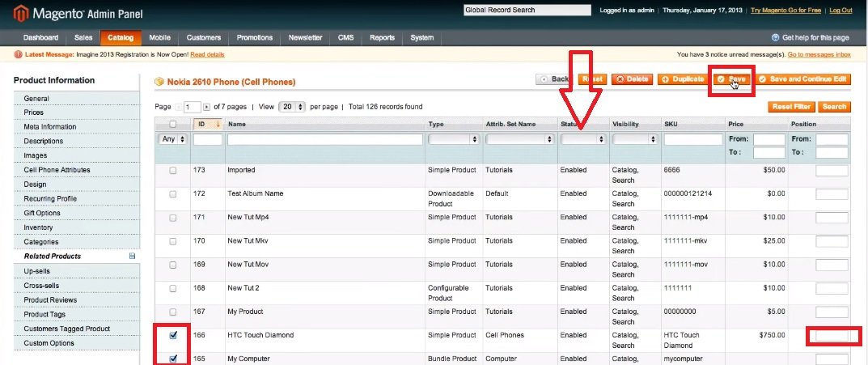Click the Save button
The image size is (868, 365).
pos(732,79)
